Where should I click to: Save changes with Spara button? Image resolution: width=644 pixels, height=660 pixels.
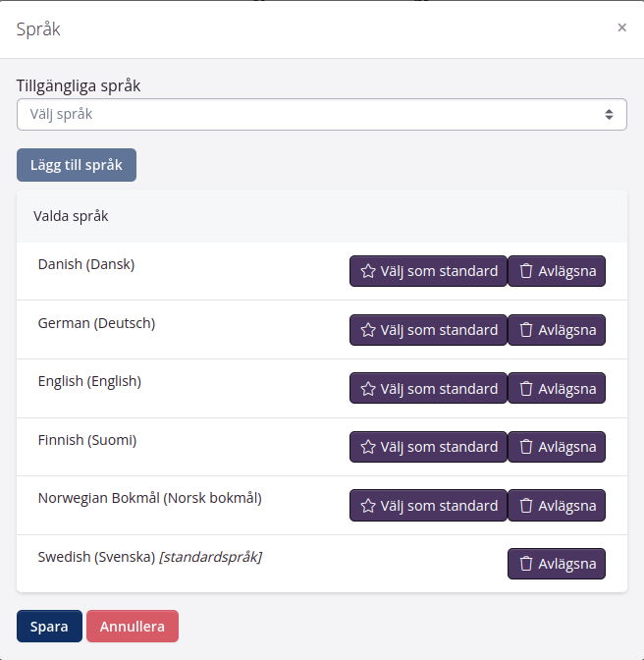[x=49, y=627]
